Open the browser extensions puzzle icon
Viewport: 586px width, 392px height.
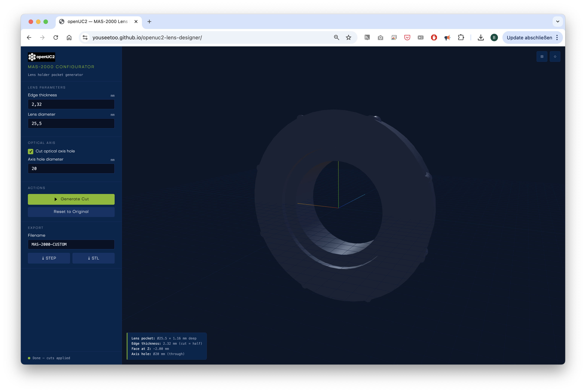click(461, 37)
